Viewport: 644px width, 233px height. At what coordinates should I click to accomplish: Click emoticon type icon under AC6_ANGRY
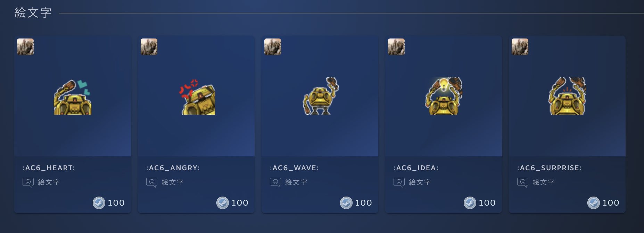(x=152, y=182)
